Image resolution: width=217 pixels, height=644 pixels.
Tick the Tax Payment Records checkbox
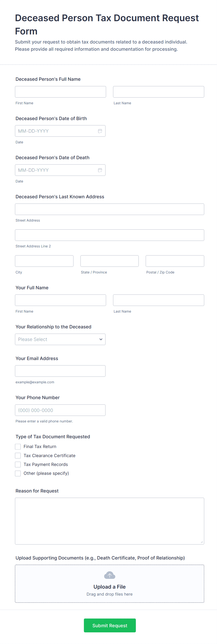[x=18, y=465]
